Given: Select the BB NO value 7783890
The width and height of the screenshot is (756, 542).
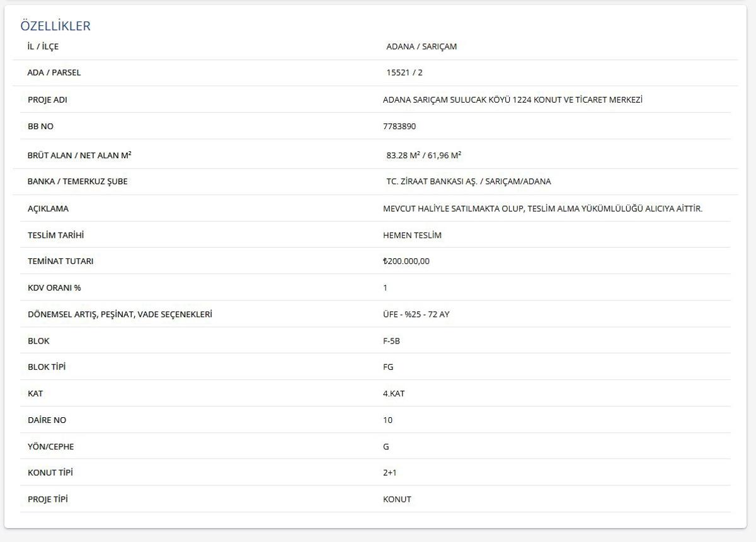Looking at the screenshot, I should [x=399, y=126].
